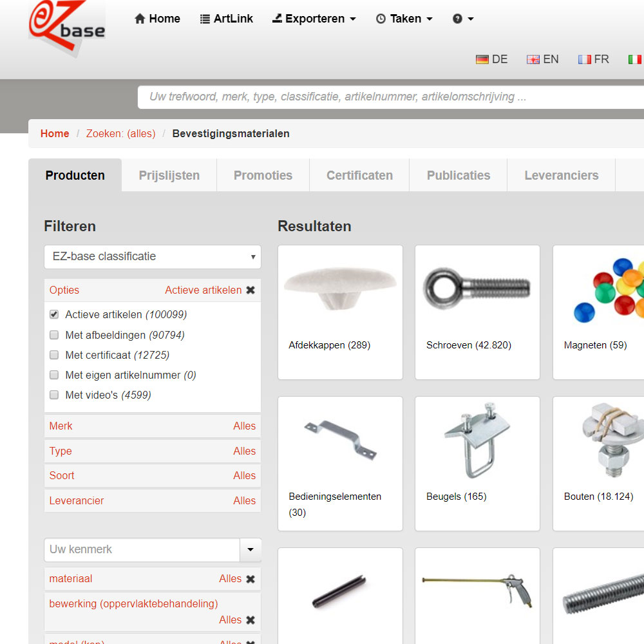
Task: Open the Bedieningselementen handle thumbnail
Action: click(x=340, y=440)
